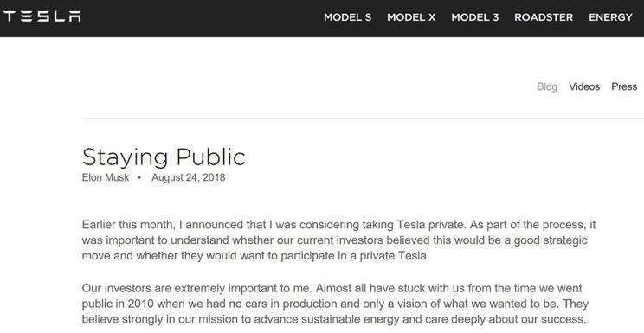Click the line starting 'move and whether they'

tap(255, 256)
